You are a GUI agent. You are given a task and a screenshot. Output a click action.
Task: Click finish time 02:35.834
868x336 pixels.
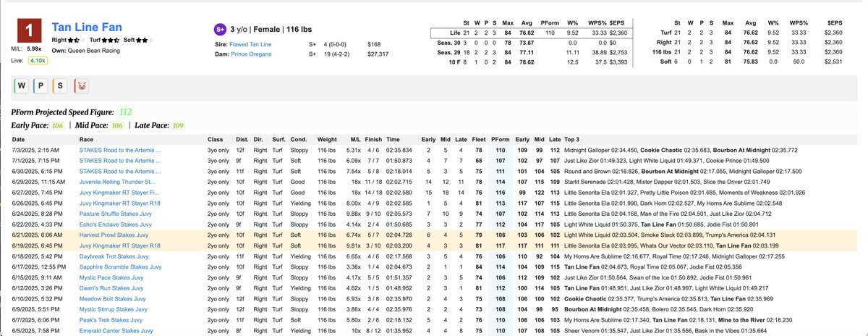(x=399, y=149)
